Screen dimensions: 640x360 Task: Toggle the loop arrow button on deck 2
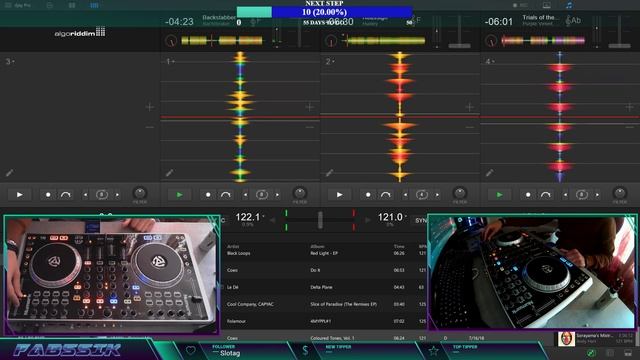coord(386,195)
